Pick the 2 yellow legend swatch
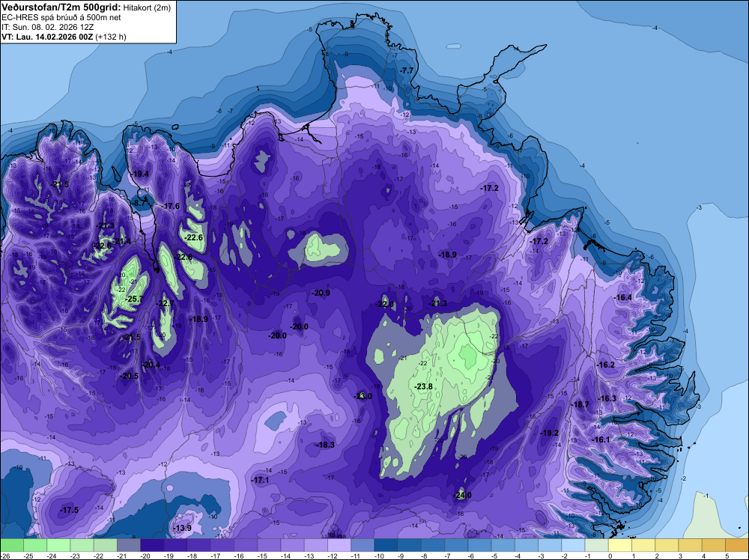This screenshot has width=749, height=560. point(667,545)
